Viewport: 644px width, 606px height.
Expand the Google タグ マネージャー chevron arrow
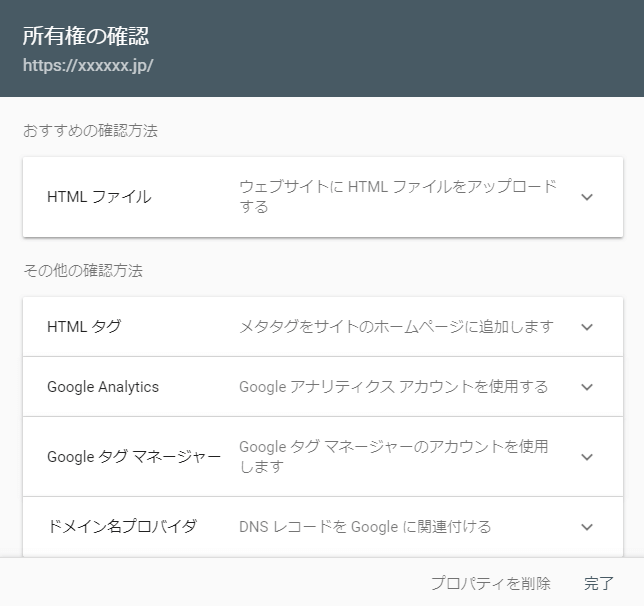coord(587,457)
